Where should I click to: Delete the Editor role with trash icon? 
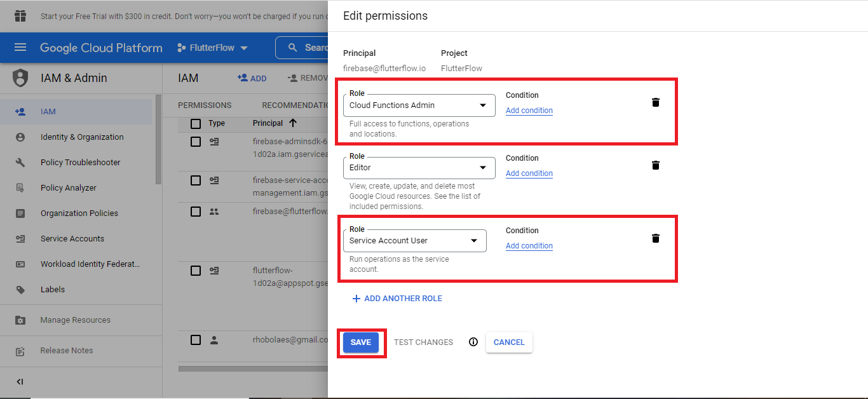pos(656,165)
